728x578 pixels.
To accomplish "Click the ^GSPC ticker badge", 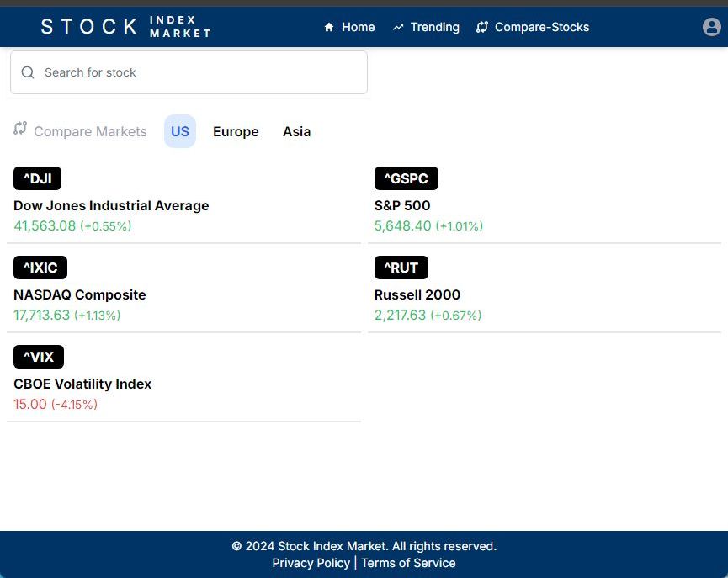I will [x=407, y=178].
